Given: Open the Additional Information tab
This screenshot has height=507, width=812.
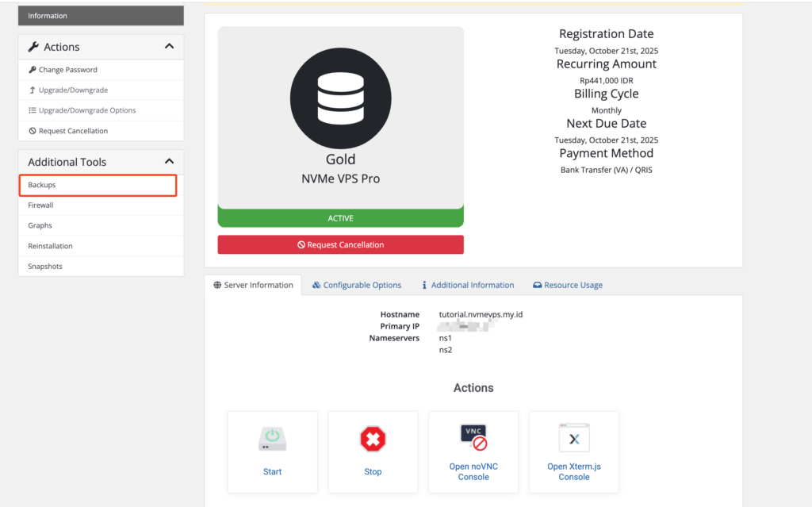Looking at the screenshot, I should point(468,285).
